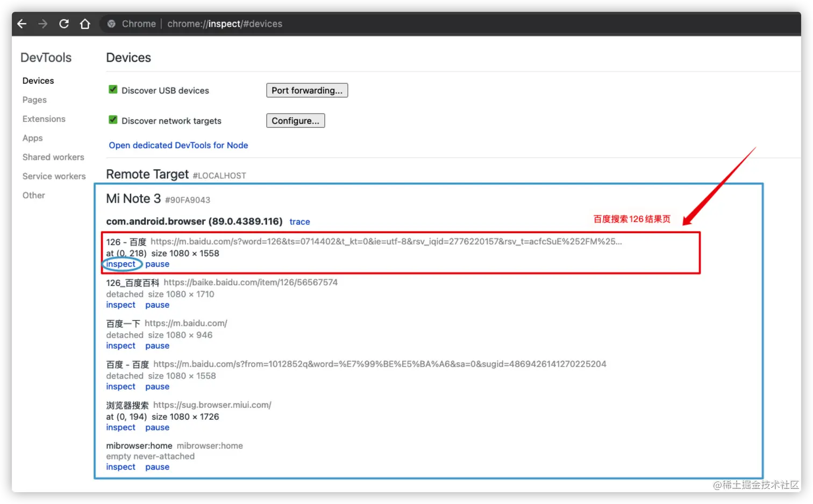Click the #LOCALHOST label text
The image size is (813, 504).
click(x=219, y=176)
